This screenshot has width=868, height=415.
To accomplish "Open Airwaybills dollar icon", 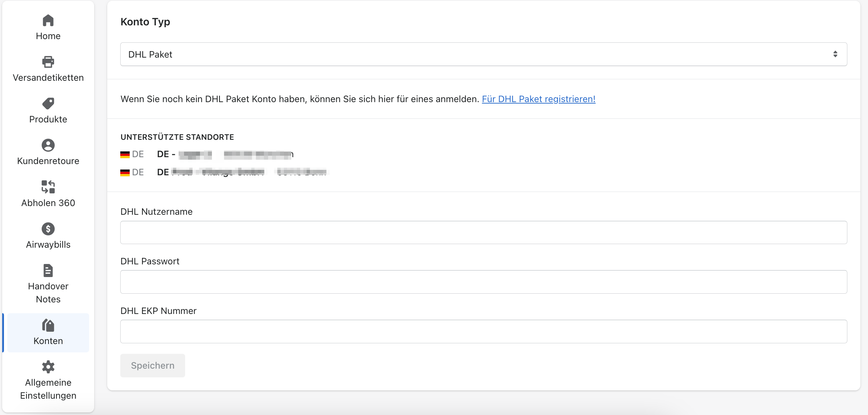I will point(48,229).
